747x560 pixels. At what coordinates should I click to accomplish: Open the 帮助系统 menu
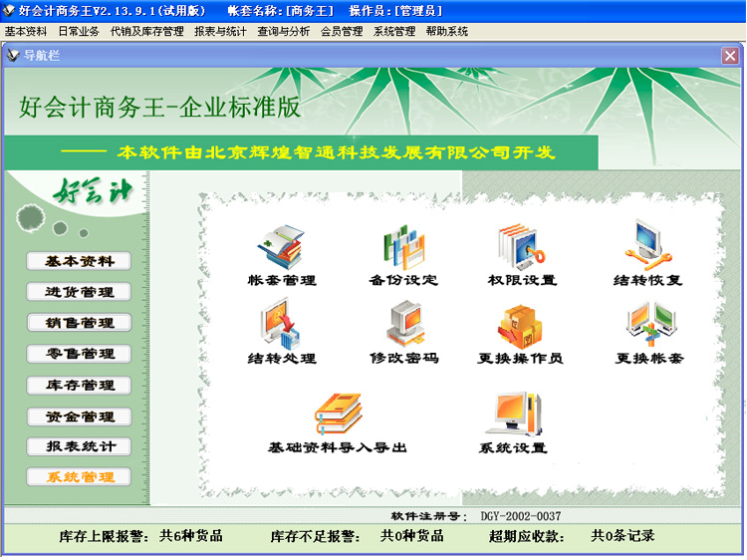447,32
